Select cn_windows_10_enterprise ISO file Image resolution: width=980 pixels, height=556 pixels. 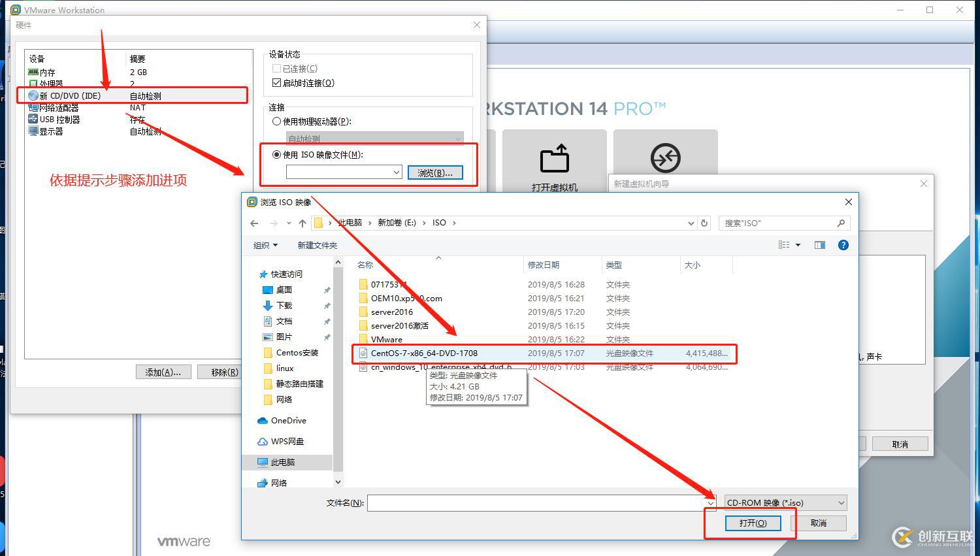coord(544,367)
